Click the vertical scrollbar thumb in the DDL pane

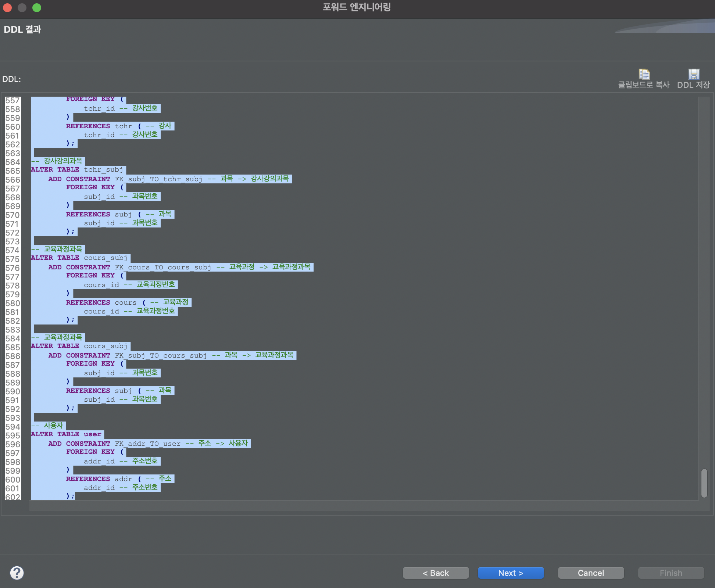pos(704,483)
